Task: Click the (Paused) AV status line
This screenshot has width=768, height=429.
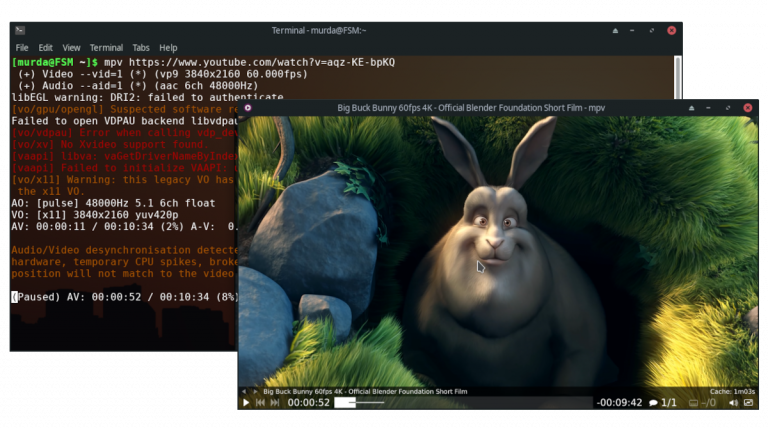Action: coord(125,297)
